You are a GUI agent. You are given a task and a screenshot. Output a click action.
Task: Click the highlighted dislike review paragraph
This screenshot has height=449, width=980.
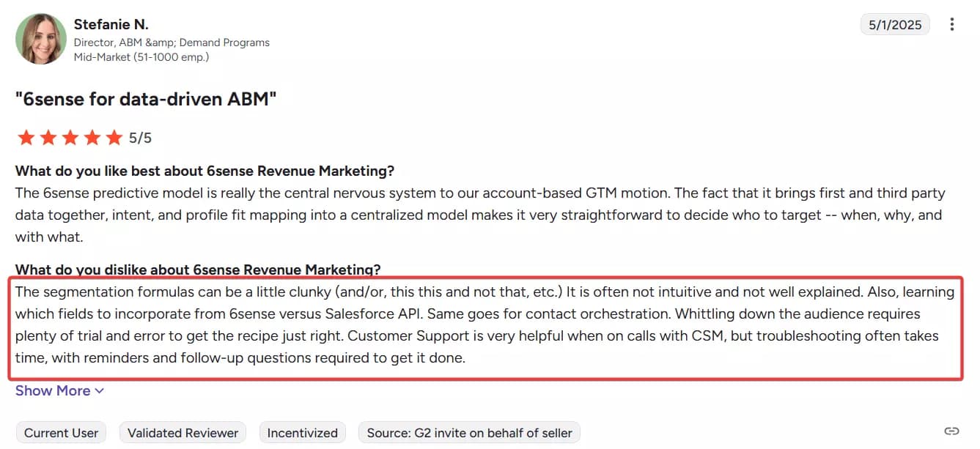(484, 325)
